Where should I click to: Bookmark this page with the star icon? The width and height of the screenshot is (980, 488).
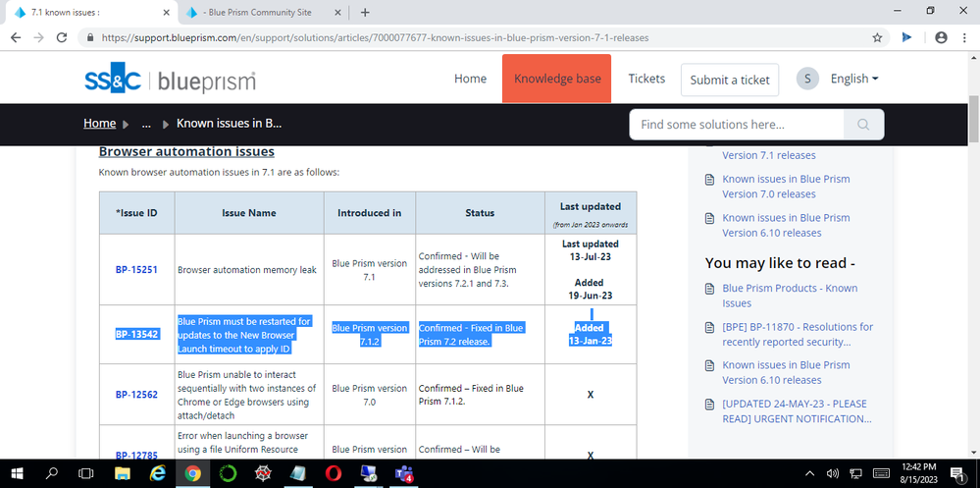pyautogui.click(x=877, y=37)
